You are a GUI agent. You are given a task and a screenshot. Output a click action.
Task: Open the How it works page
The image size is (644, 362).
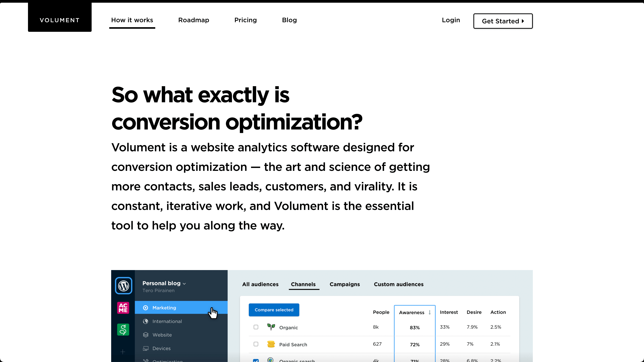132,20
